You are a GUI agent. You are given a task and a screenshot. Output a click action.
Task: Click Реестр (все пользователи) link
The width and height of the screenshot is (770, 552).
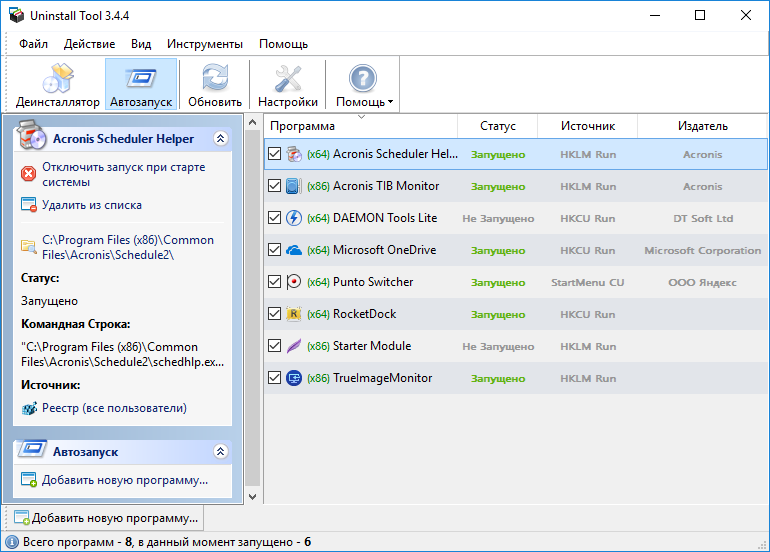pos(114,408)
